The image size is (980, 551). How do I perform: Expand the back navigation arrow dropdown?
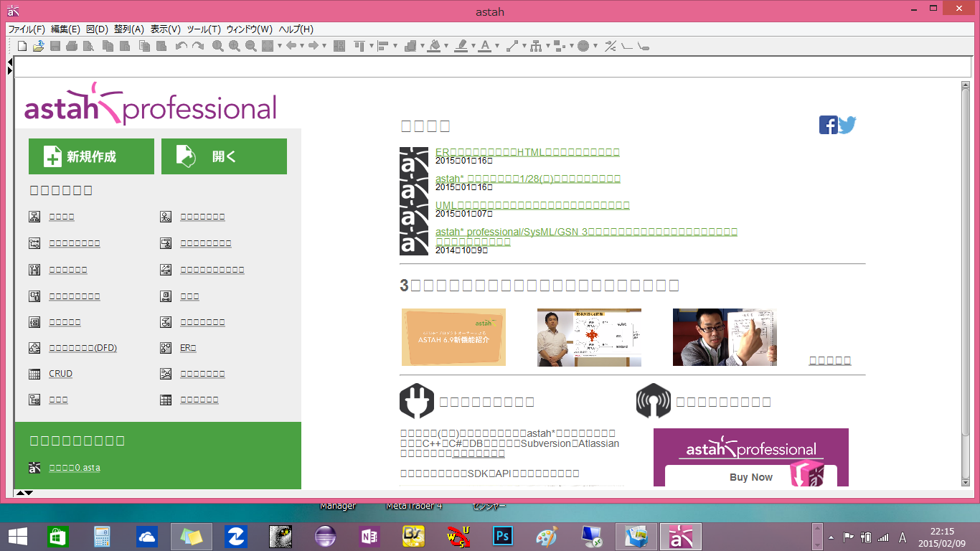(x=301, y=46)
